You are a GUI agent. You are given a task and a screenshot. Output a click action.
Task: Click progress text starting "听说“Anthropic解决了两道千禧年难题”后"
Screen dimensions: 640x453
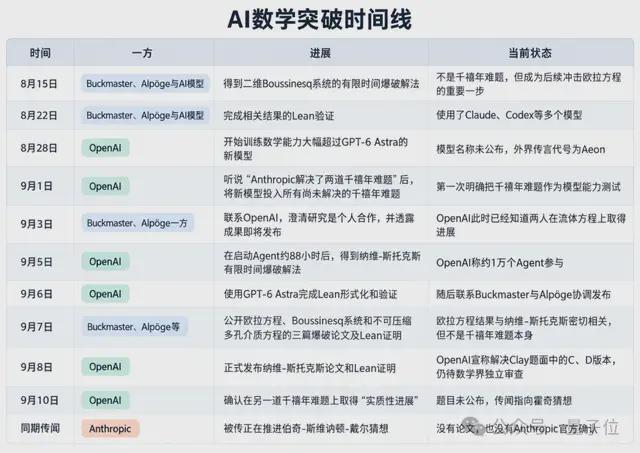[x=319, y=186]
